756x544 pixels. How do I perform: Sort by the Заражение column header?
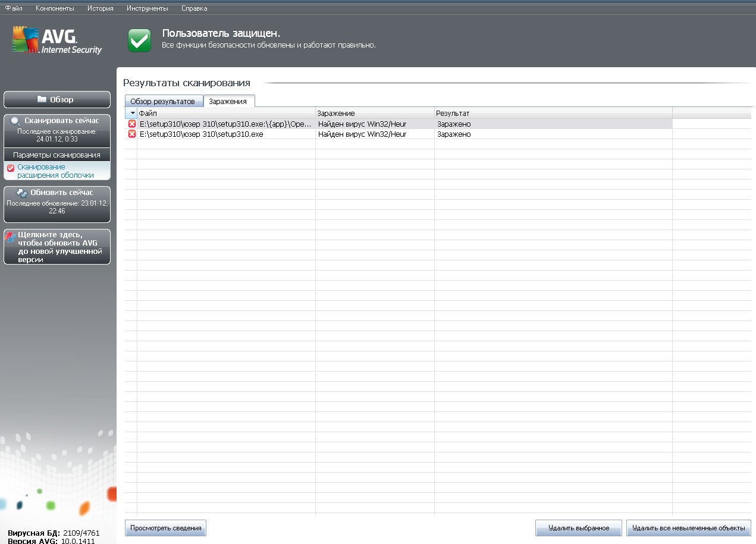point(375,113)
